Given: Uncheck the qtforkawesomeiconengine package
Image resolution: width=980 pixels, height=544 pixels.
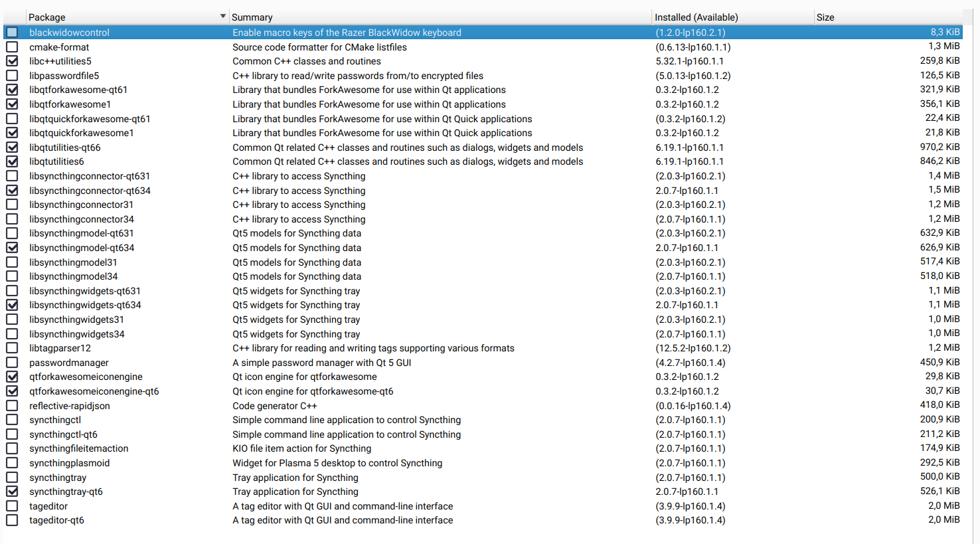Looking at the screenshot, I should click(x=12, y=377).
